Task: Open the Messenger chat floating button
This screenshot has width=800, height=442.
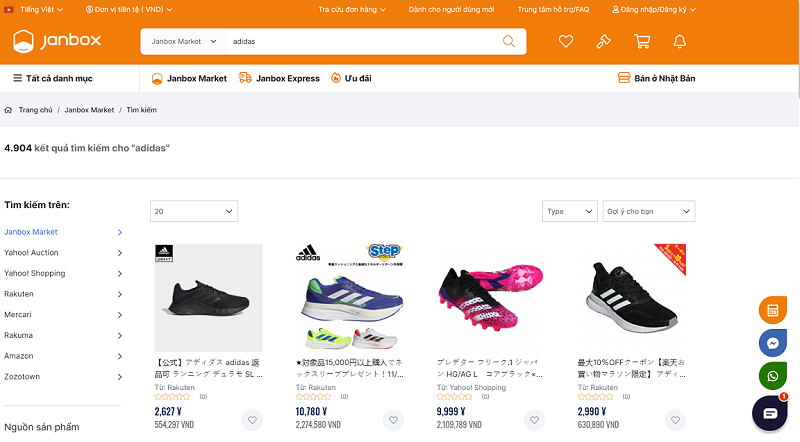Action: click(x=772, y=343)
